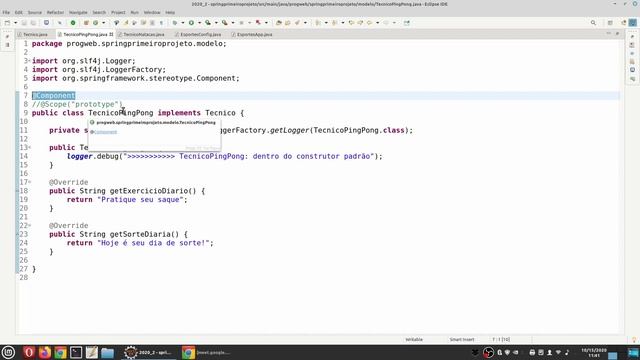Open the Run menu

coord(134,13)
